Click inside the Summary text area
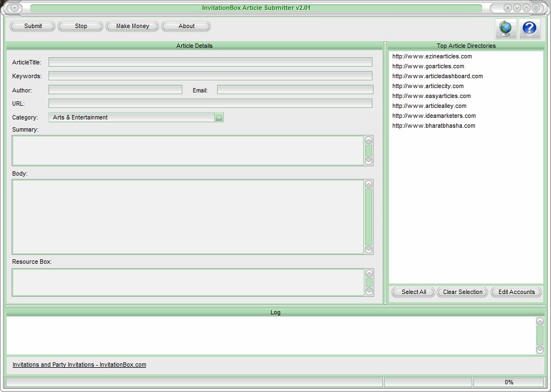Image resolution: width=551 pixels, height=392 pixels. coord(188,151)
